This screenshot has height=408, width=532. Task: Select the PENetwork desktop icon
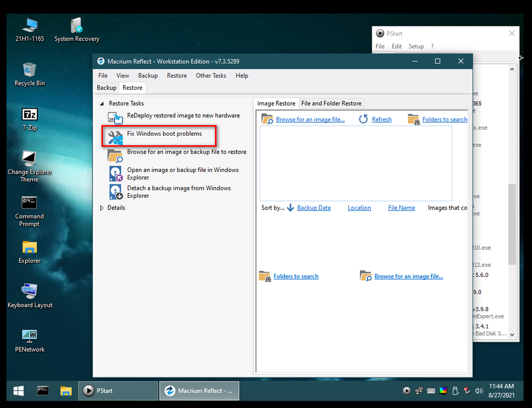click(30, 341)
